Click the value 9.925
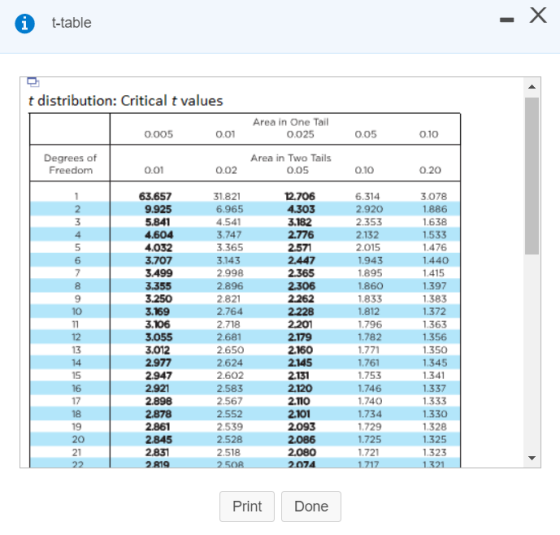The height and width of the screenshot is (535, 560). click(x=158, y=209)
